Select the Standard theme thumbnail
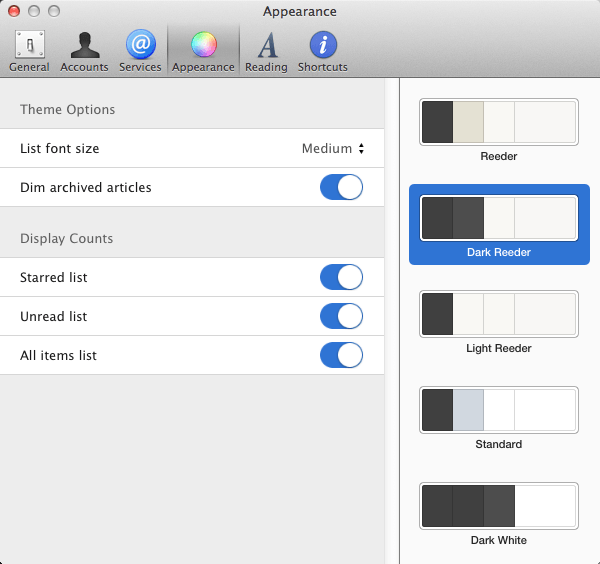 [x=499, y=410]
